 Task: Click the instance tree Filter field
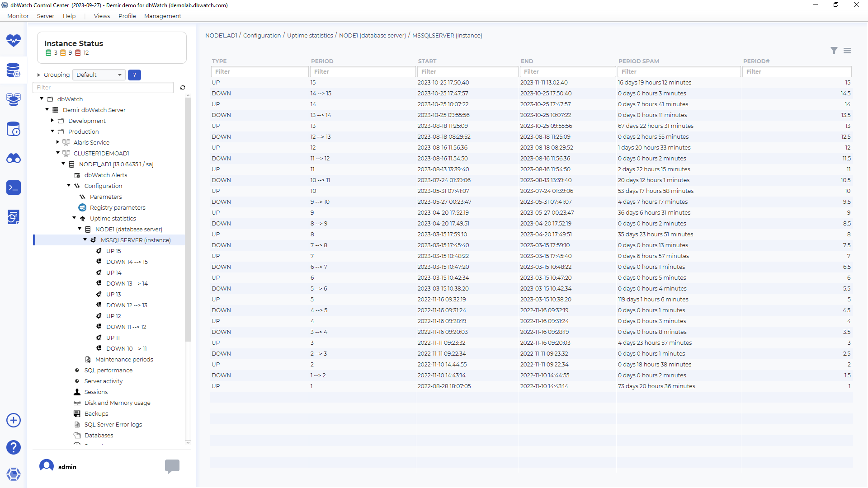coord(103,88)
